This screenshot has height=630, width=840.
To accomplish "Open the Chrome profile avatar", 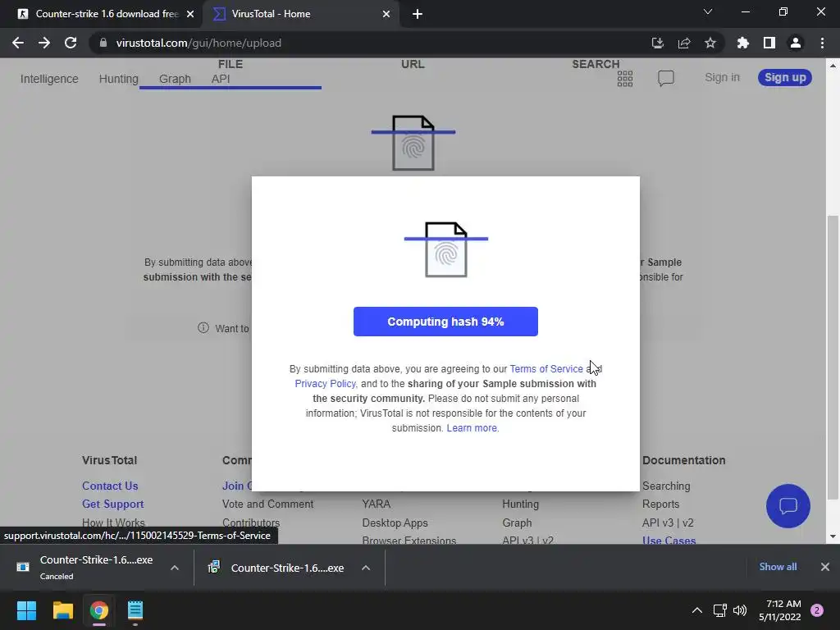I will (796, 43).
